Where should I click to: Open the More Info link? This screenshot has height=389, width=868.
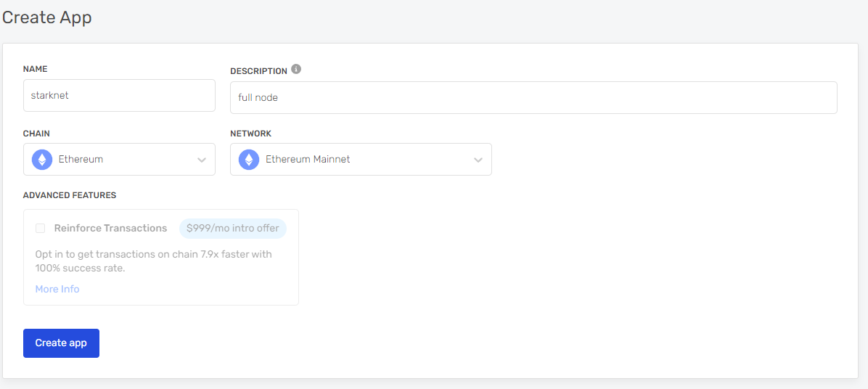[x=57, y=289]
